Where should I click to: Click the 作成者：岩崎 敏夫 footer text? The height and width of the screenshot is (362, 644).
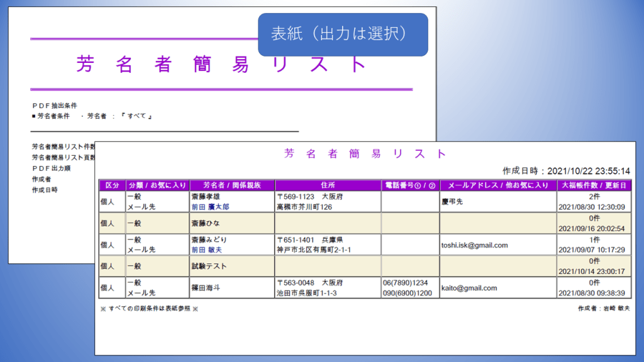[604, 309]
